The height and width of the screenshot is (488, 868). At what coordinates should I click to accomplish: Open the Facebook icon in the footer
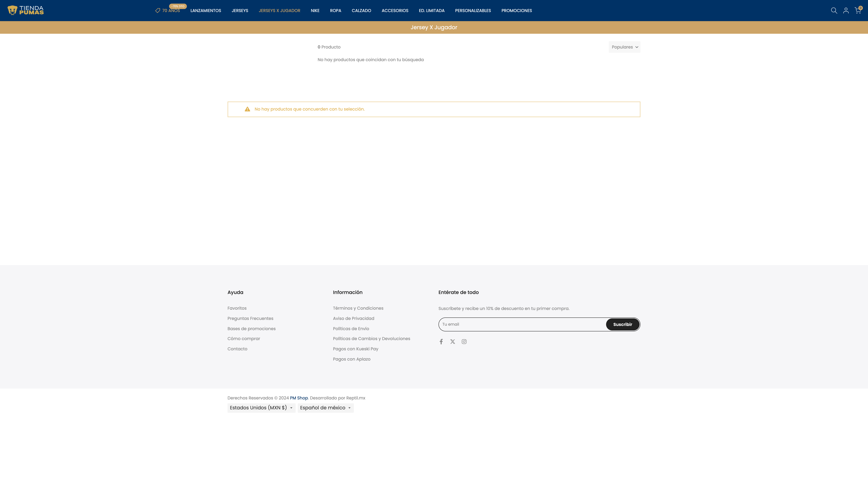[x=441, y=341]
